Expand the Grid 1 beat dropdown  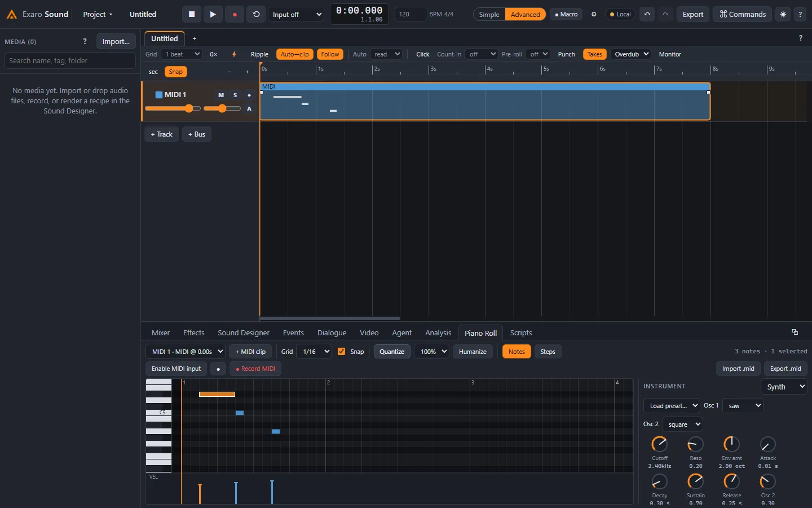click(x=182, y=54)
